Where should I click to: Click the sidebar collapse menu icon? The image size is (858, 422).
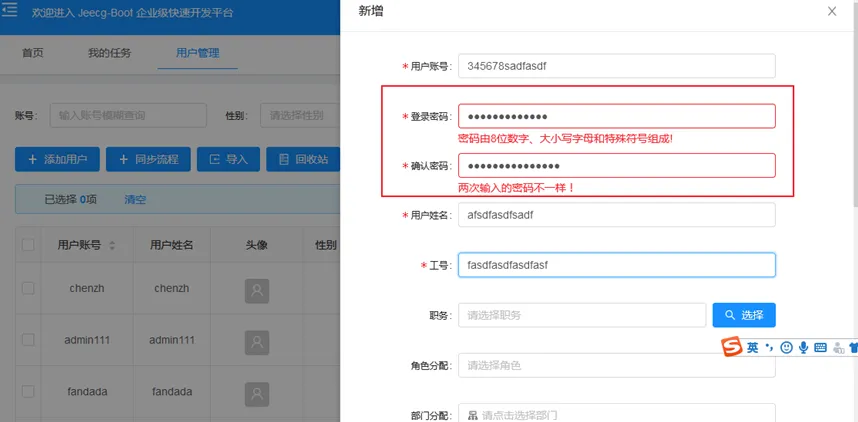tap(10, 10)
